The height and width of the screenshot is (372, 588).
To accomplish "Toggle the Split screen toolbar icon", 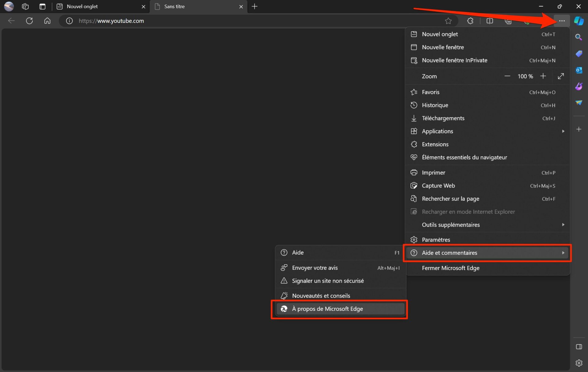I will click(490, 21).
